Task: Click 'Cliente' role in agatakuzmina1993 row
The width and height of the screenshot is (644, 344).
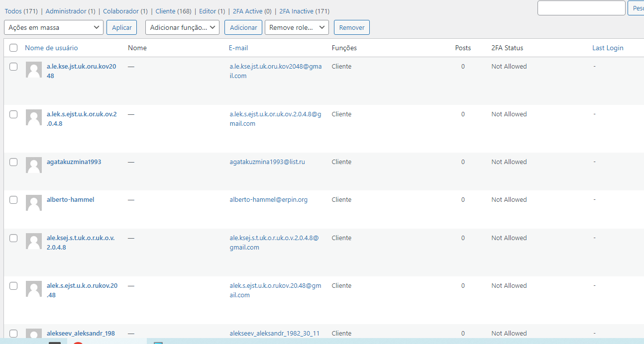Action: point(341,162)
